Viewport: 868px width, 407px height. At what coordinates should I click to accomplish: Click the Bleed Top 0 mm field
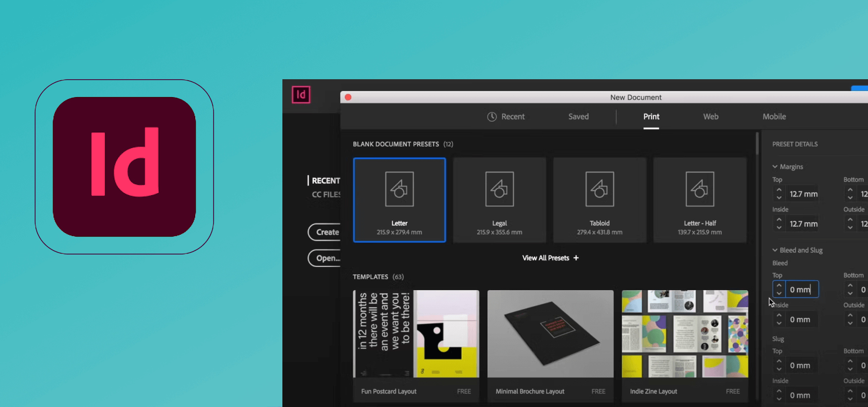pyautogui.click(x=802, y=290)
